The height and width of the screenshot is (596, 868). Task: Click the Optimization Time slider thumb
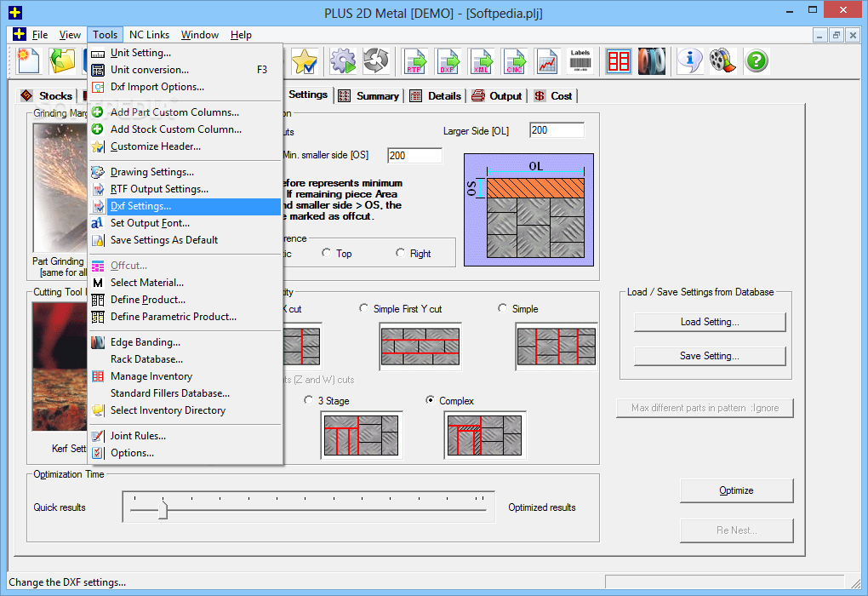[x=163, y=508]
